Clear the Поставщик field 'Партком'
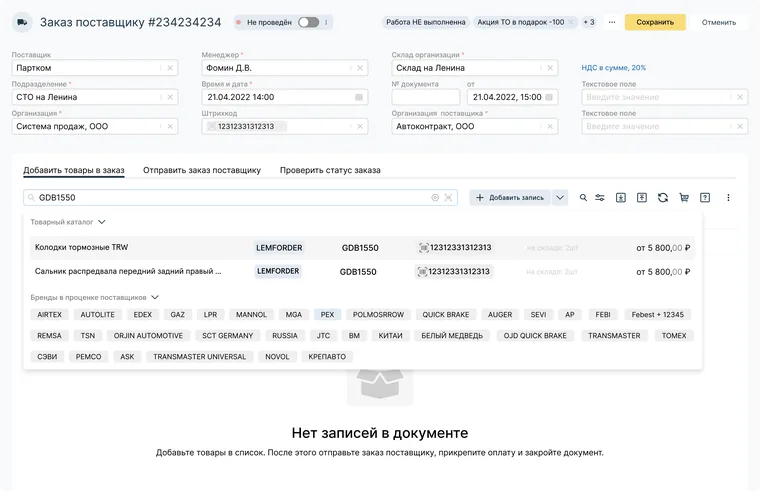The image size is (760, 491). (x=170, y=68)
